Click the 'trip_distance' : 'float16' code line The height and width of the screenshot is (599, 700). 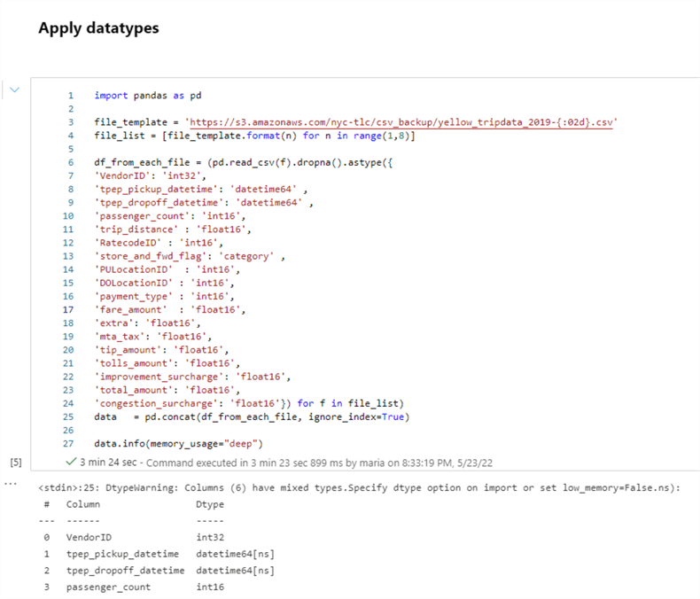coord(173,229)
